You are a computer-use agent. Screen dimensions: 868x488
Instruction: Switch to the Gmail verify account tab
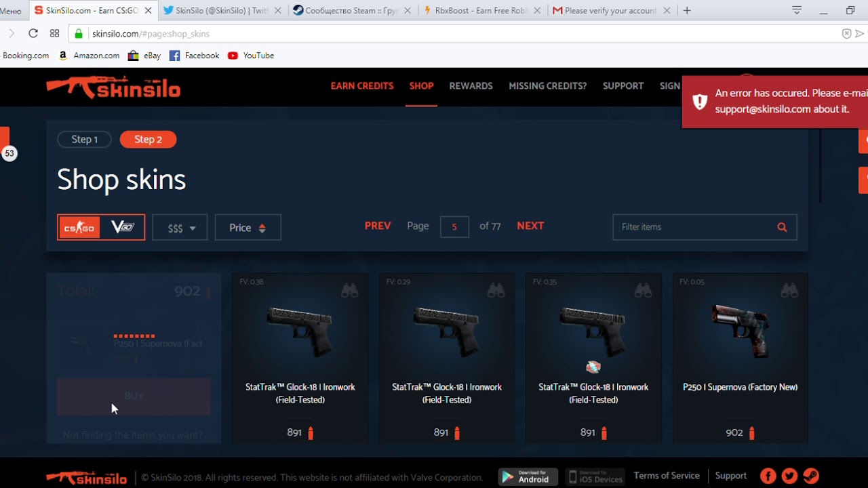[x=610, y=11]
